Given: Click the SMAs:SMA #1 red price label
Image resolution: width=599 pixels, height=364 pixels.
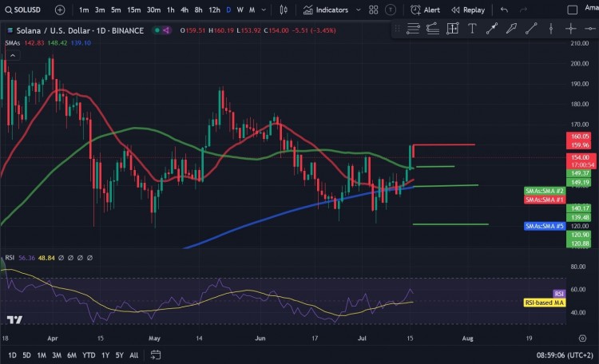Looking at the screenshot, I should click(x=545, y=200).
